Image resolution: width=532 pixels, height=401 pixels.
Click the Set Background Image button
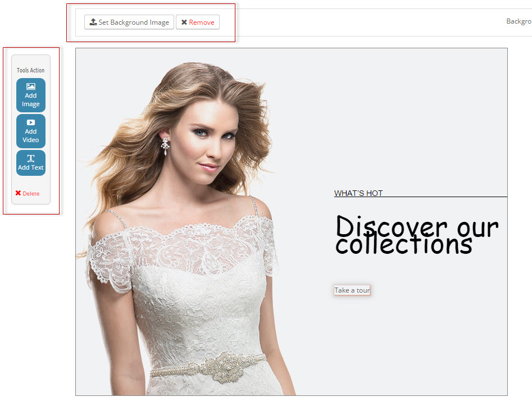pyautogui.click(x=129, y=22)
